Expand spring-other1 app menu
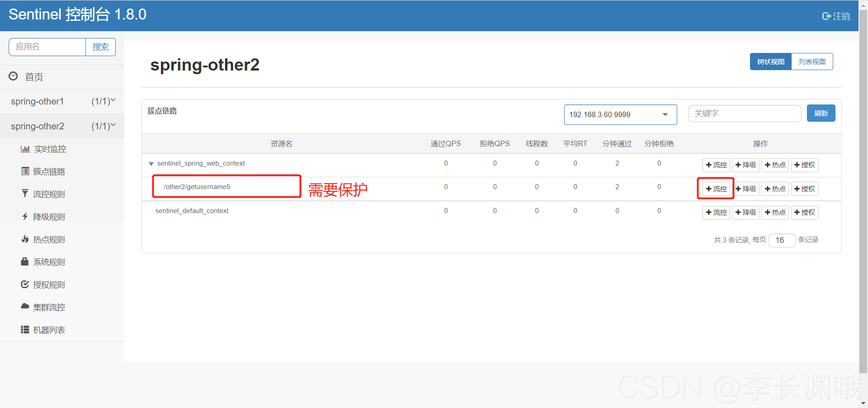Image resolution: width=868 pixels, height=408 pixels. [x=62, y=101]
